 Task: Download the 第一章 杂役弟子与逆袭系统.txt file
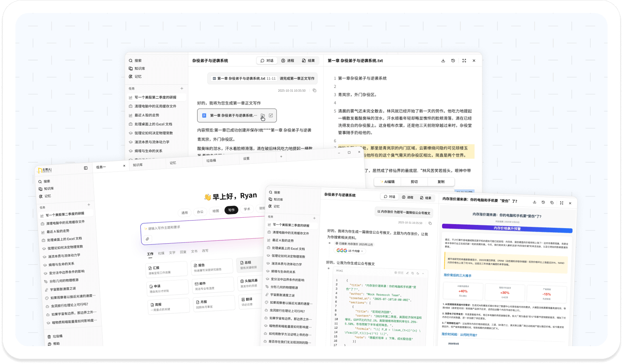point(443,61)
